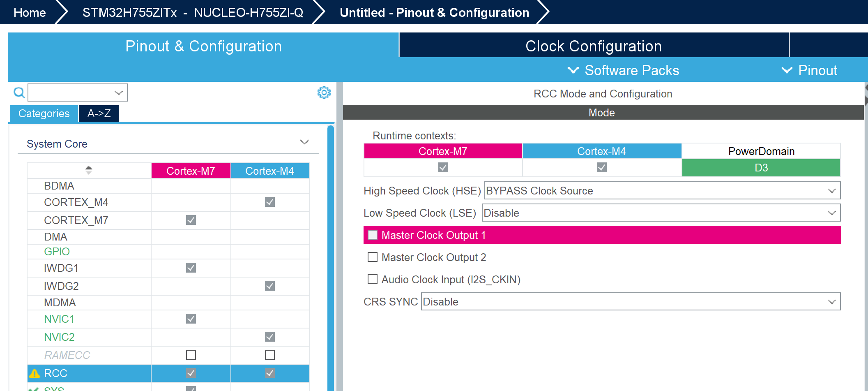Viewport: 868px width, 391px height.
Task: Open the settings gear icon
Action: click(x=324, y=93)
